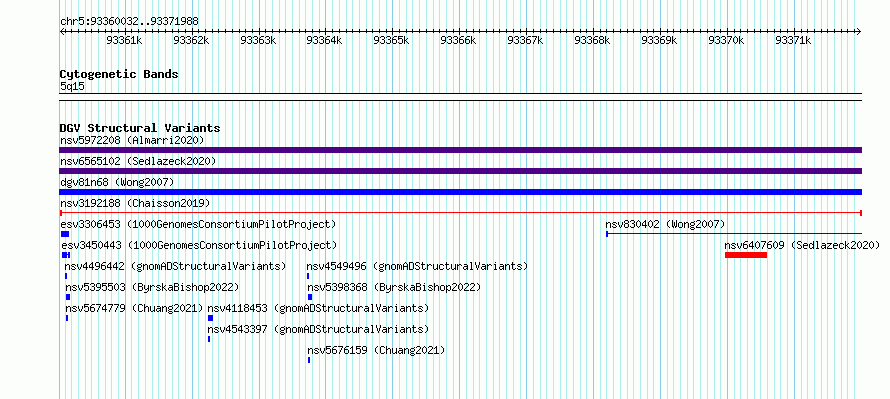Open nsv830402 (Wong2007) label
The image size is (890, 399).
(665, 224)
